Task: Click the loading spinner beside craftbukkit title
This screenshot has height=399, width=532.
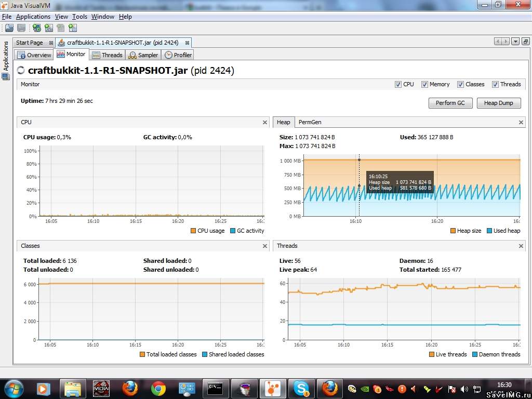Action: point(21,70)
